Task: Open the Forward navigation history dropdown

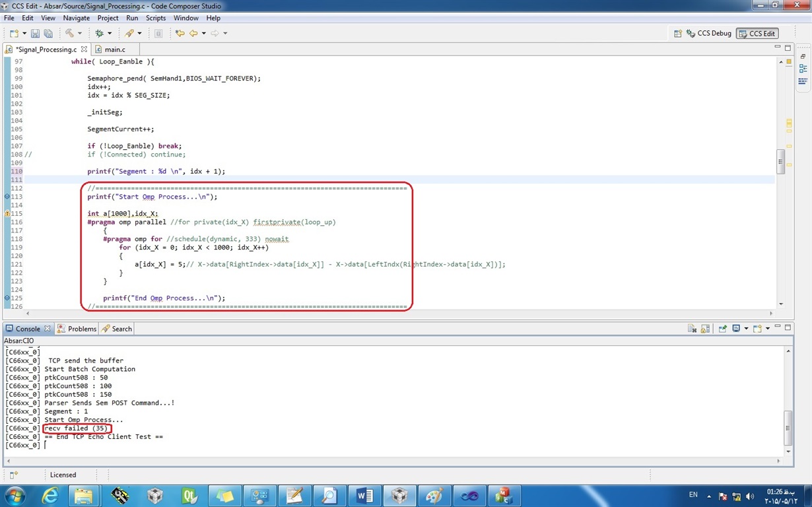Action: (x=225, y=33)
